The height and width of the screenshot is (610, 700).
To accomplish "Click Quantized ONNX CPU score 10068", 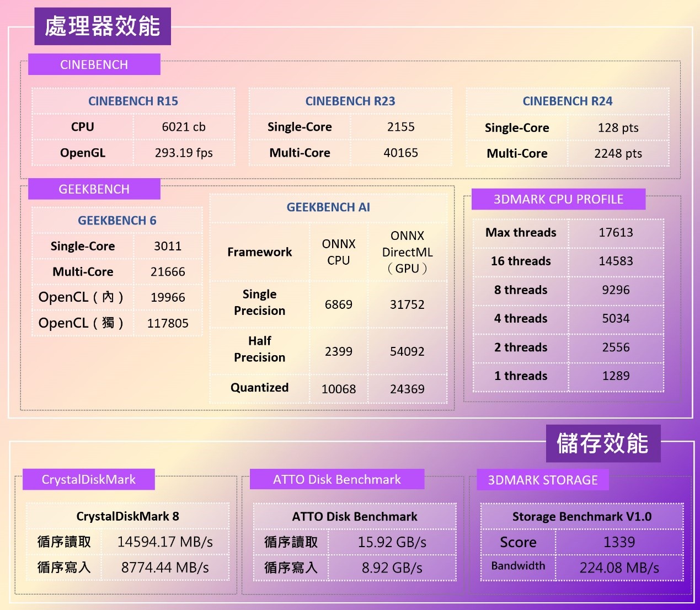I will click(x=339, y=389).
